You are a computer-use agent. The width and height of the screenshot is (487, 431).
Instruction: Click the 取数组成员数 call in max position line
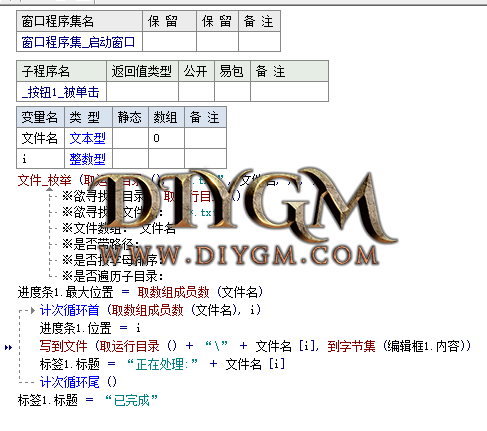pyautogui.click(x=173, y=292)
